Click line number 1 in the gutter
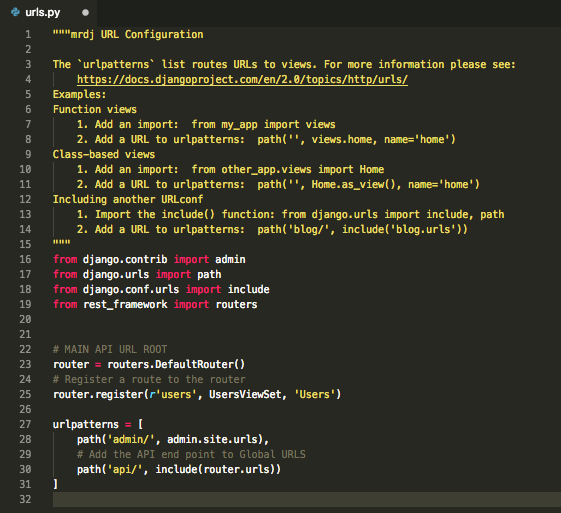This screenshot has height=513, width=561. click(28, 35)
